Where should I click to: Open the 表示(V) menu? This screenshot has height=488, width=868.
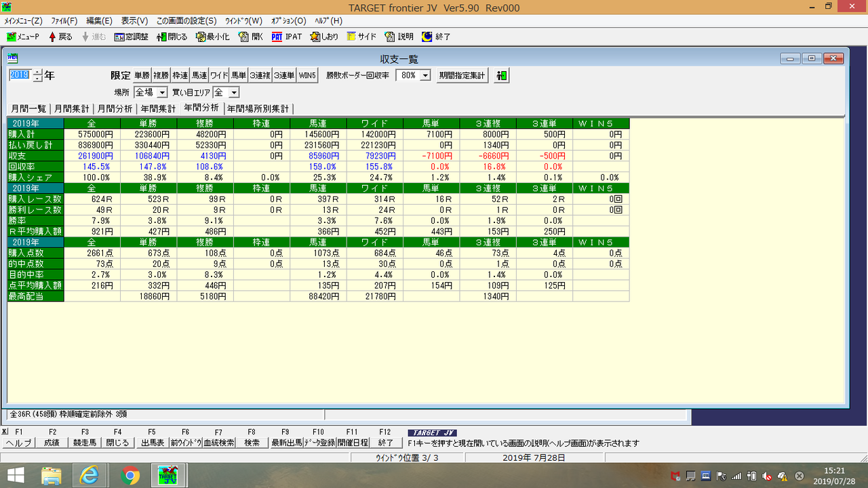coord(134,21)
